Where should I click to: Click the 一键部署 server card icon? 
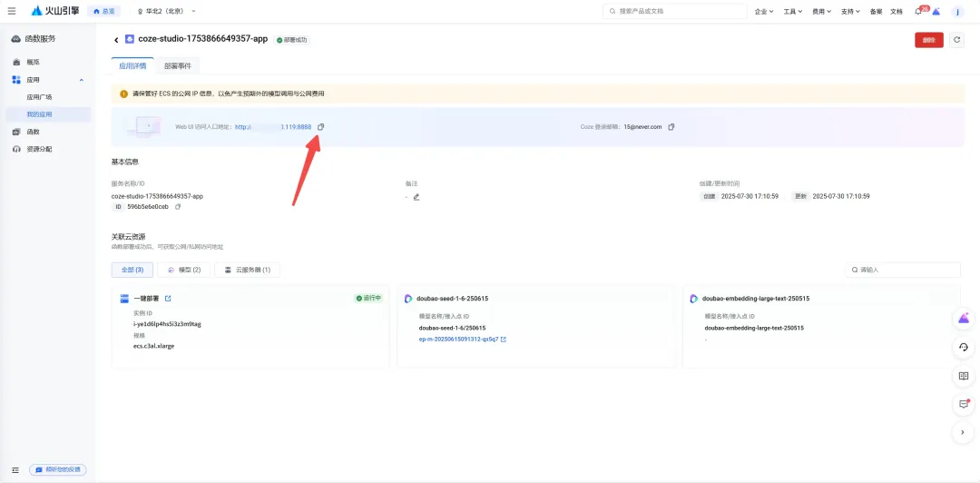pos(124,299)
